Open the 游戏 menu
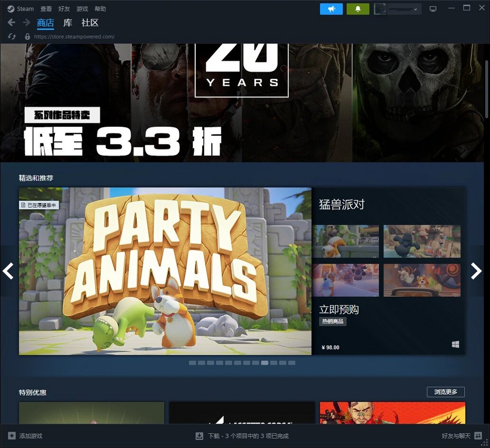 click(82, 9)
